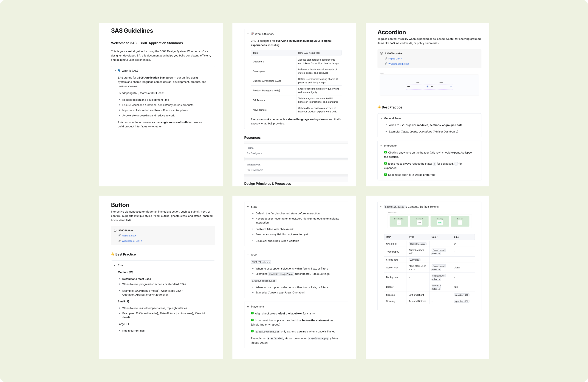This screenshot has height=382, width=588.
Task: Click the accordion component preview image
Action: coord(429,85)
